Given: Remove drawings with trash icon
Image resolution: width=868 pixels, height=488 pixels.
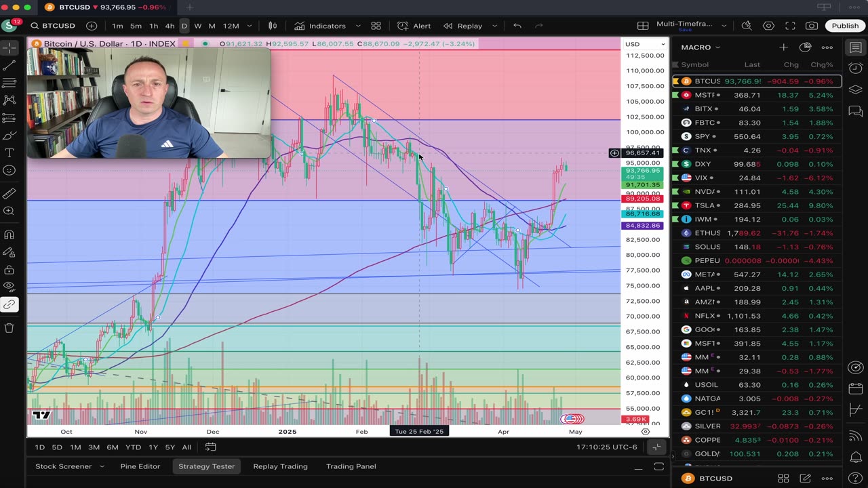Looking at the screenshot, I should (9, 328).
